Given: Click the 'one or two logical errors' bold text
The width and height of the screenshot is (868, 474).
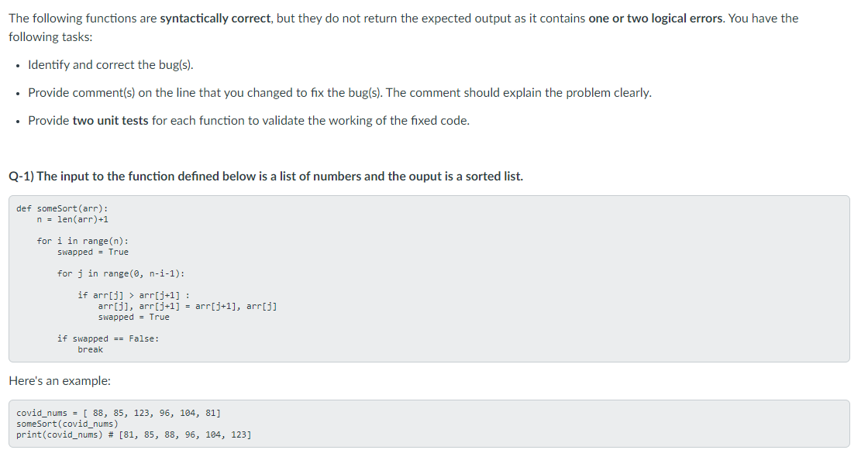Looking at the screenshot, I should click(x=656, y=19).
